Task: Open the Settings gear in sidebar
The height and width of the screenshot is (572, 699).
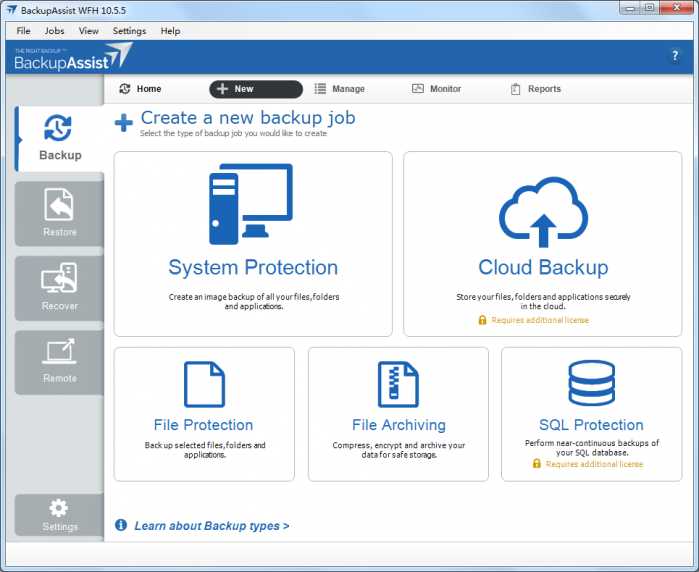Action: [60, 514]
